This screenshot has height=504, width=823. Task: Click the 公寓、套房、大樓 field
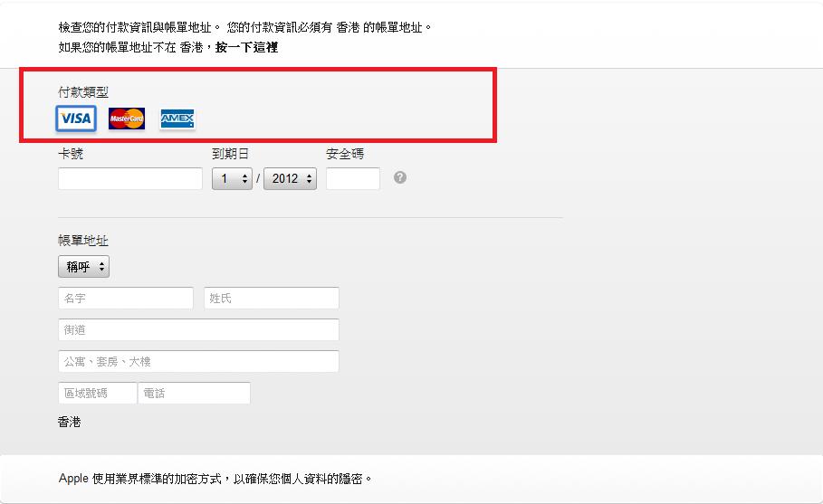point(198,361)
